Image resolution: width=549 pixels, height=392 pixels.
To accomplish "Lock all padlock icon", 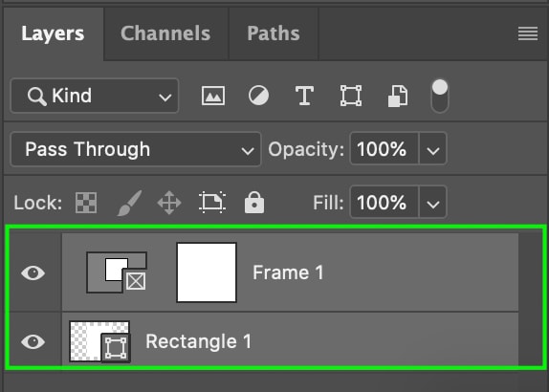I will [x=254, y=203].
